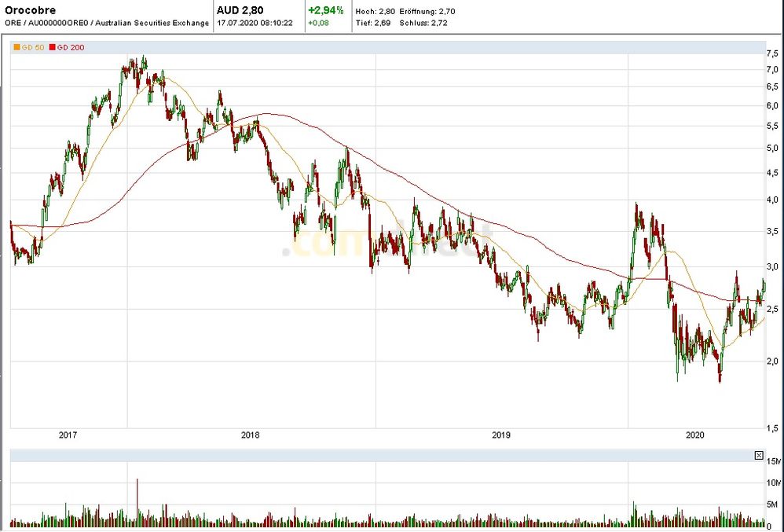The height and width of the screenshot is (532, 784).
Task: Click the Schluss: 2,72 value
Action: tap(423, 23)
